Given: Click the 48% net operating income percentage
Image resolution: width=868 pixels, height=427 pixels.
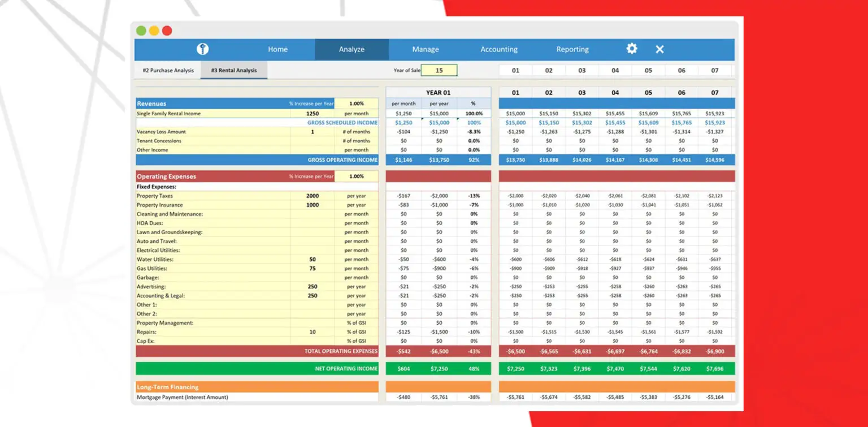Looking at the screenshot, I should (474, 369).
